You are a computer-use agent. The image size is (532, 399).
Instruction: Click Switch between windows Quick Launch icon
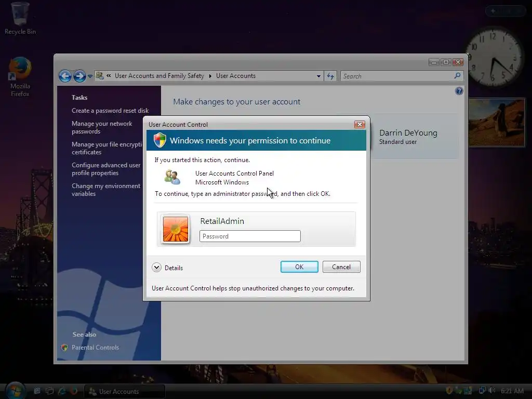[49, 391]
